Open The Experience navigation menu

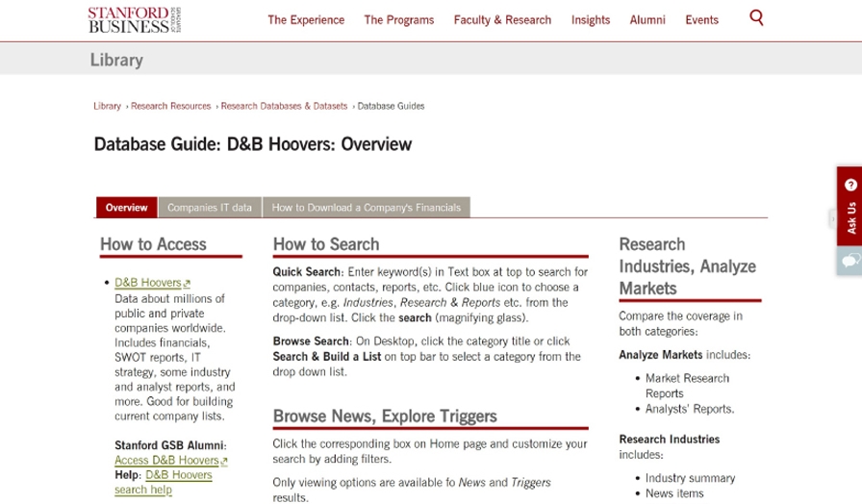click(x=305, y=20)
